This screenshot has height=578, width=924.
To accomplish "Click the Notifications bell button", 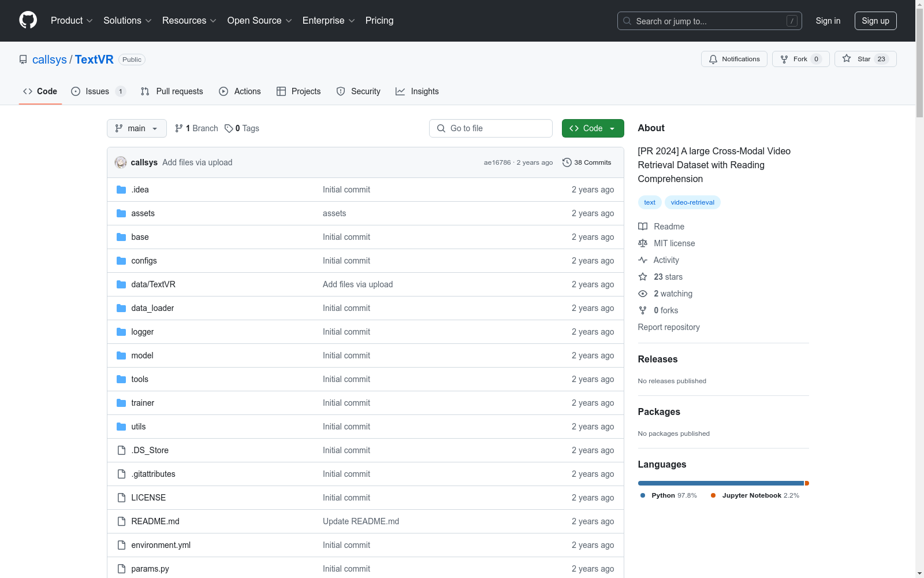I will tap(734, 59).
